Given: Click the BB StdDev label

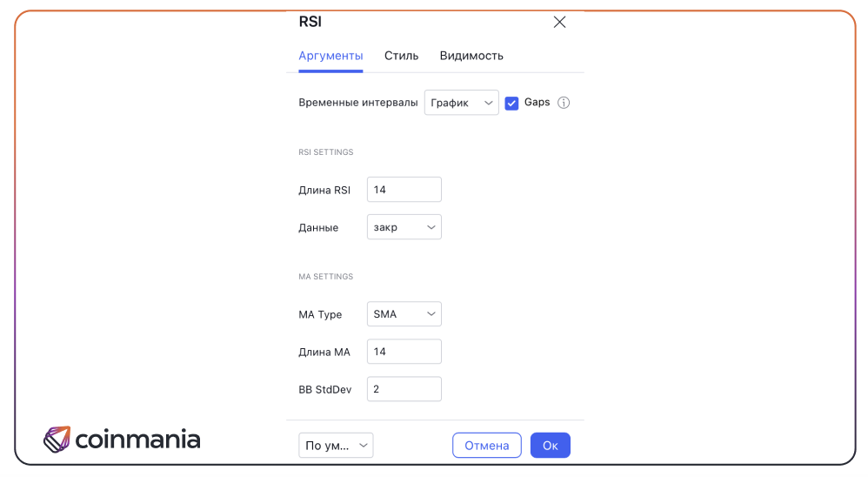Looking at the screenshot, I should point(325,389).
